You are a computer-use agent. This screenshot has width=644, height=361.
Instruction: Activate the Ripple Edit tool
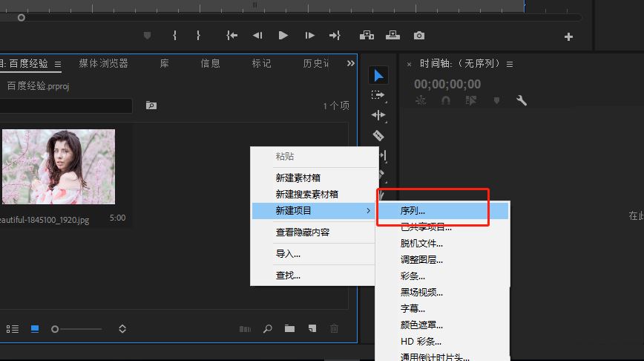tap(378, 115)
